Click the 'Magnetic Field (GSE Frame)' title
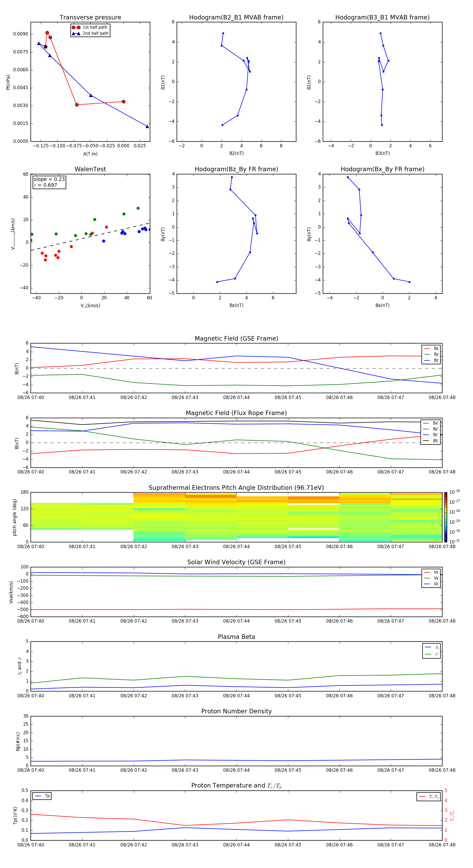This screenshot has width=473, height=868. click(236, 339)
